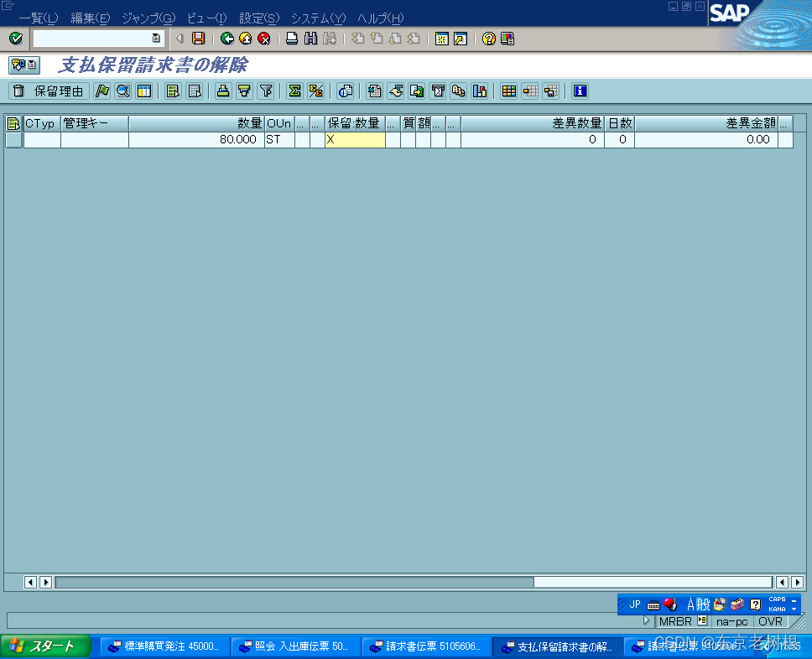
Task: Print the current list
Action: click(292, 38)
